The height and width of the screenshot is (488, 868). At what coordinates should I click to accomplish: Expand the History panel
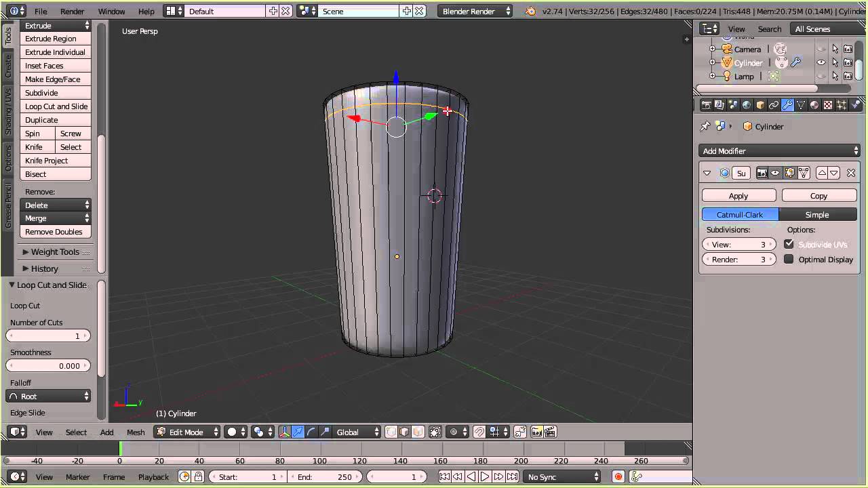pos(55,268)
